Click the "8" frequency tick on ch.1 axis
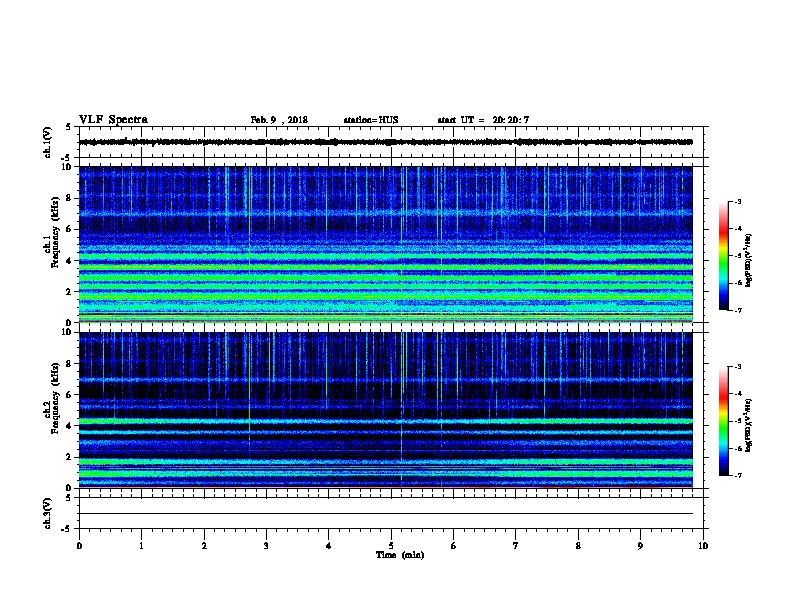Viewport: 792px width, 612px height. pos(70,198)
